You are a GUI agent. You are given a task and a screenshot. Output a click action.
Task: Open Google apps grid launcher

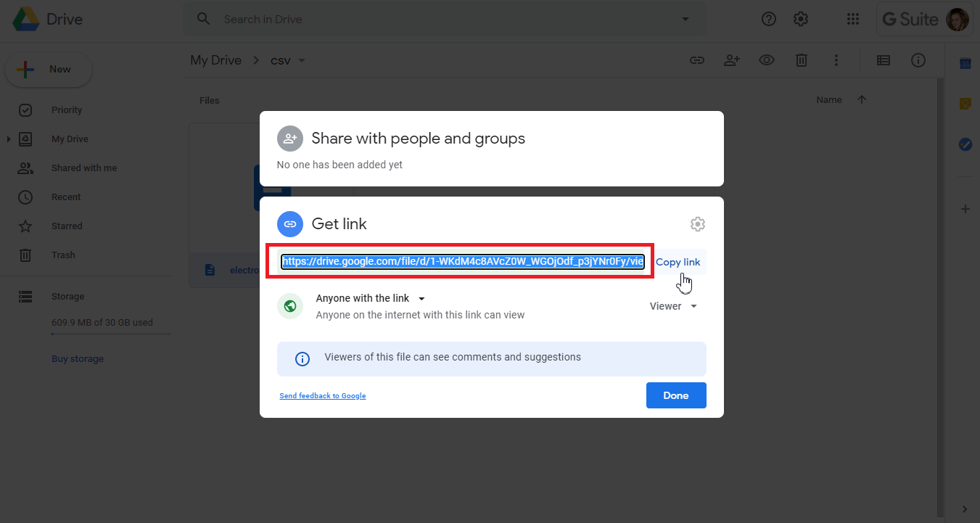coord(853,20)
